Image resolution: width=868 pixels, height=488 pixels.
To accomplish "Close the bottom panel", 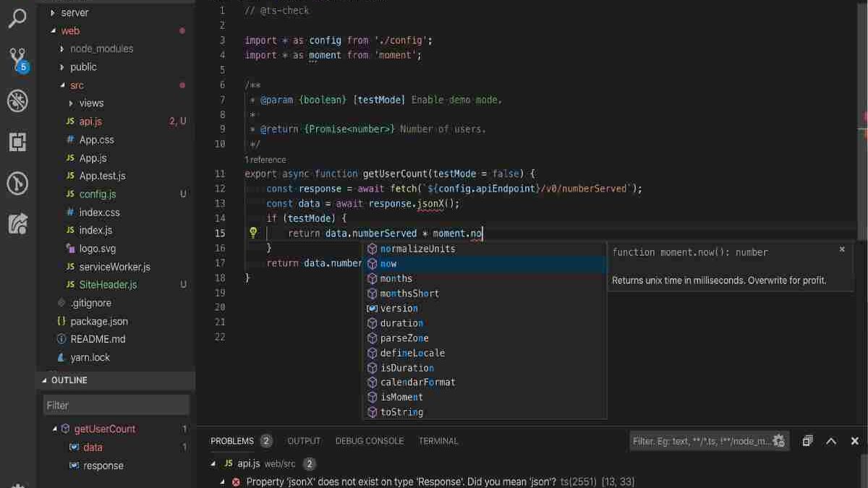I will [855, 441].
